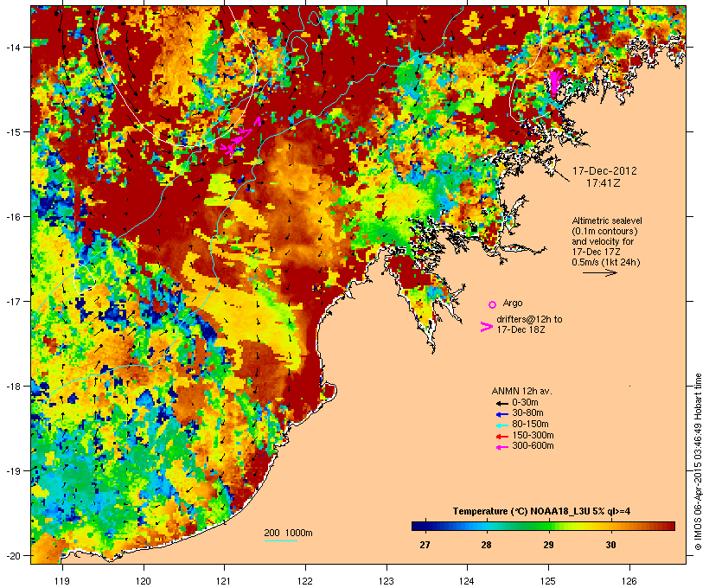Screen dimensions: 709x588
Task: Click the colorbar value label 27
Action: (x=425, y=545)
